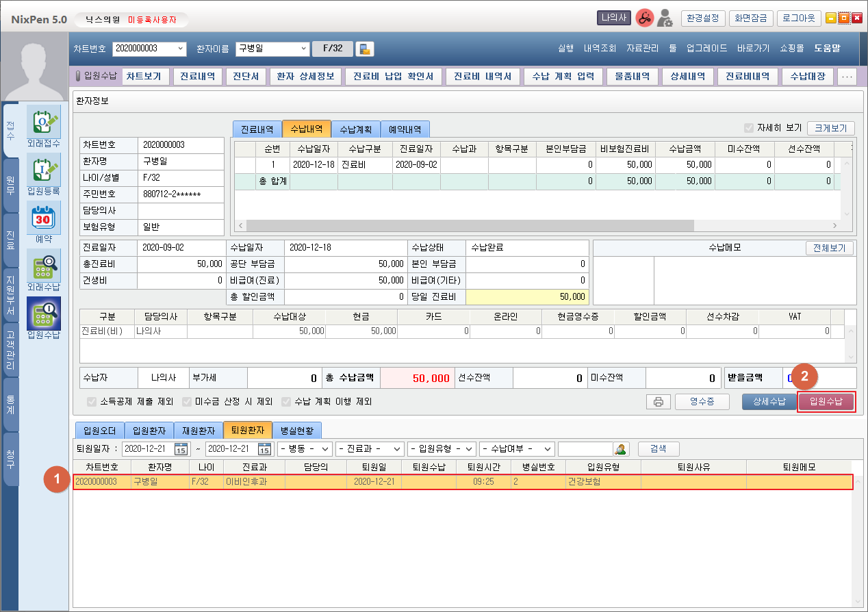This screenshot has height=612, width=868.
Task: Toggle 소득공제 제출 제외 checkbox
Action: (92, 402)
